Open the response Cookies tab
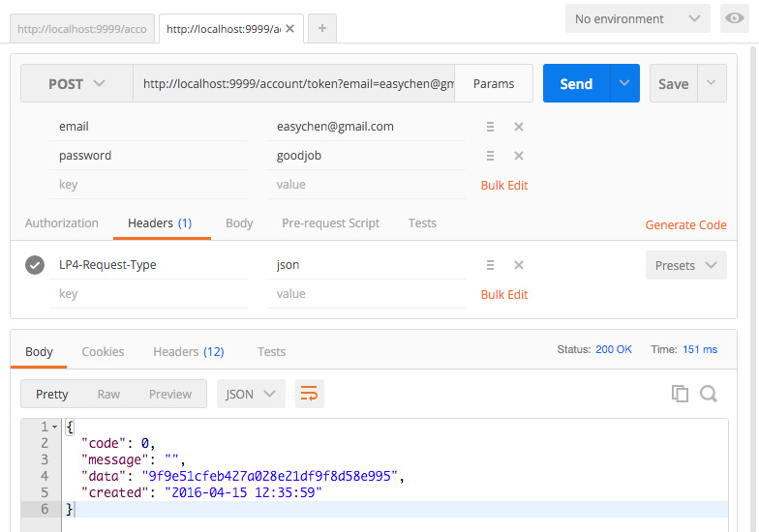 (x=103, y=352)
